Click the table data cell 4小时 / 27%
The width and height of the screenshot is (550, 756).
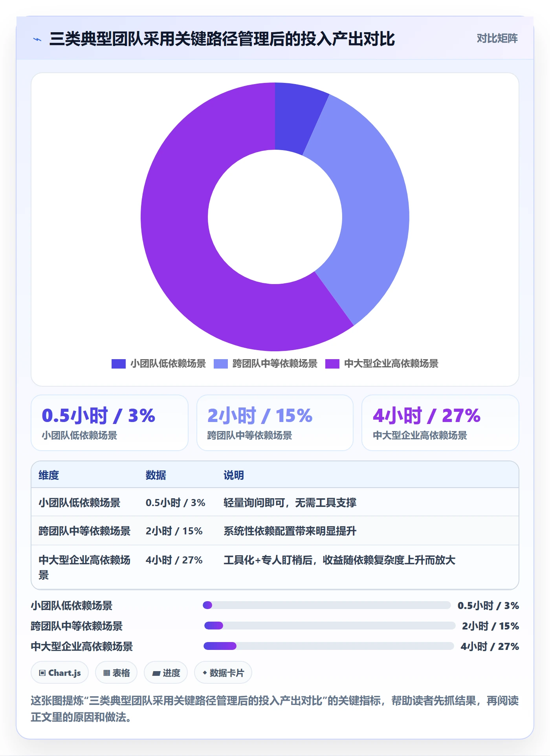[174, 560]
